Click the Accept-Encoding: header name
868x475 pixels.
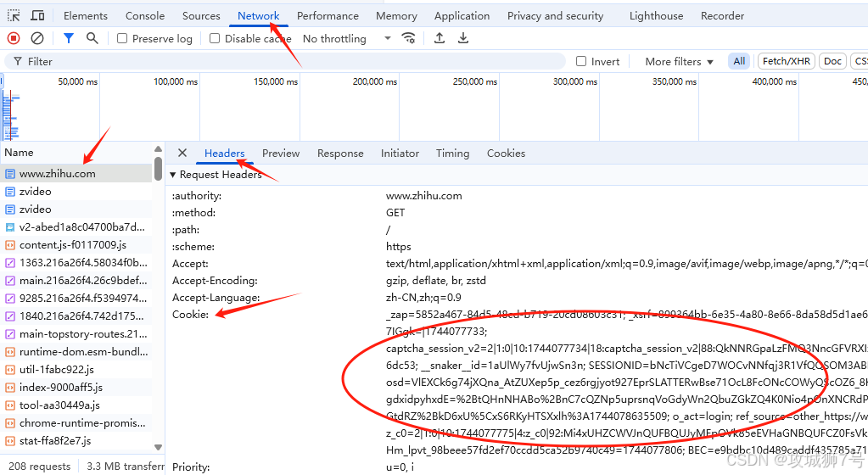pyautogui.click(x=215, y=281)
